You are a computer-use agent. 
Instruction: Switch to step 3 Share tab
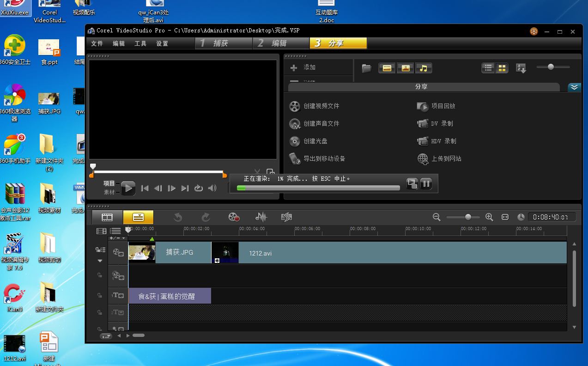coord(338,43)
